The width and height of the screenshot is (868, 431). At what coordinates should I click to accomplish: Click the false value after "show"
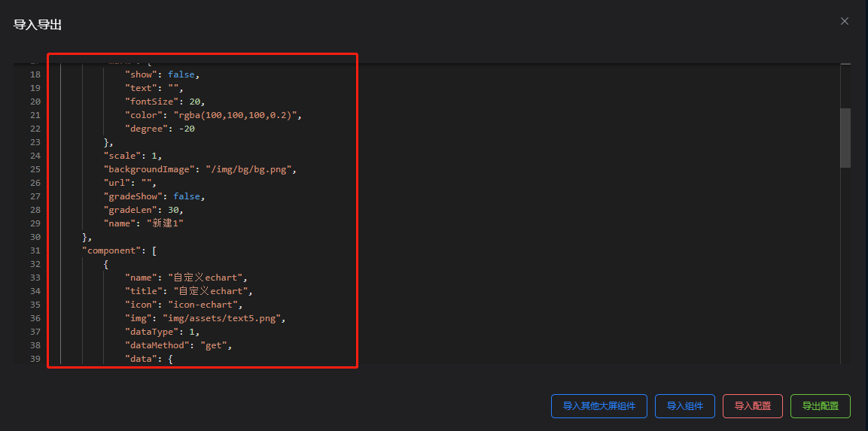pyautogui.click(x=183, y=74)
